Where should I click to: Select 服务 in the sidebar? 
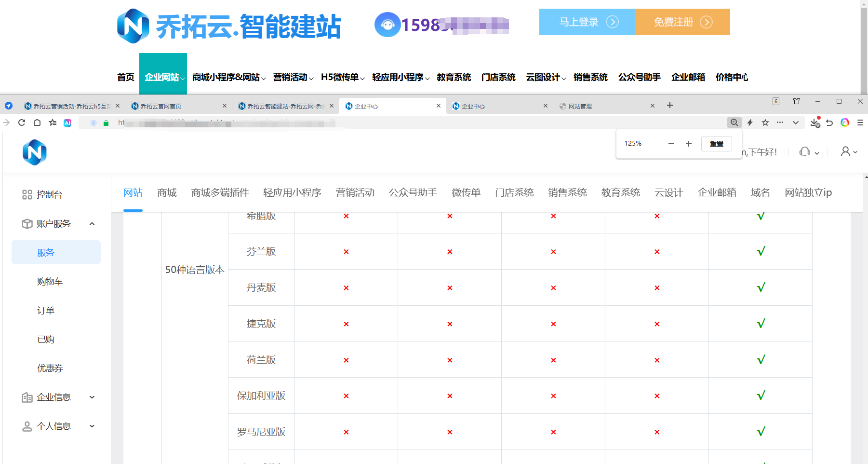(x=56, y=252)
